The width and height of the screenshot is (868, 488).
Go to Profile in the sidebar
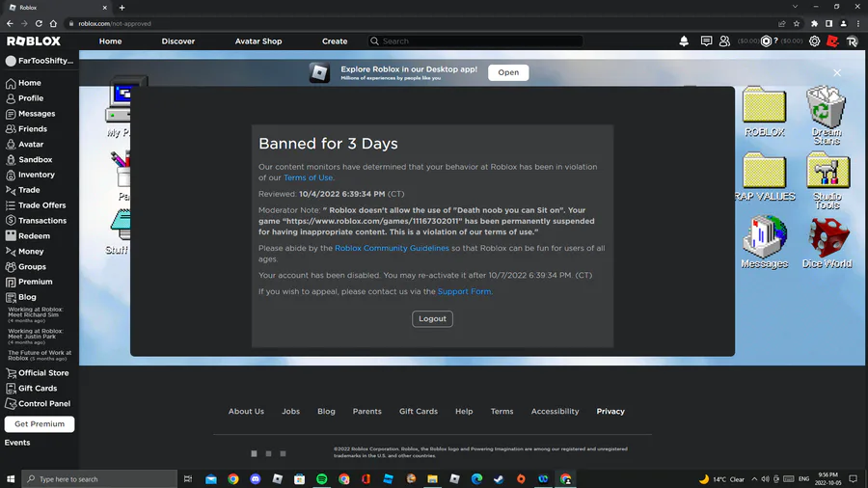[x=24, y=98]
